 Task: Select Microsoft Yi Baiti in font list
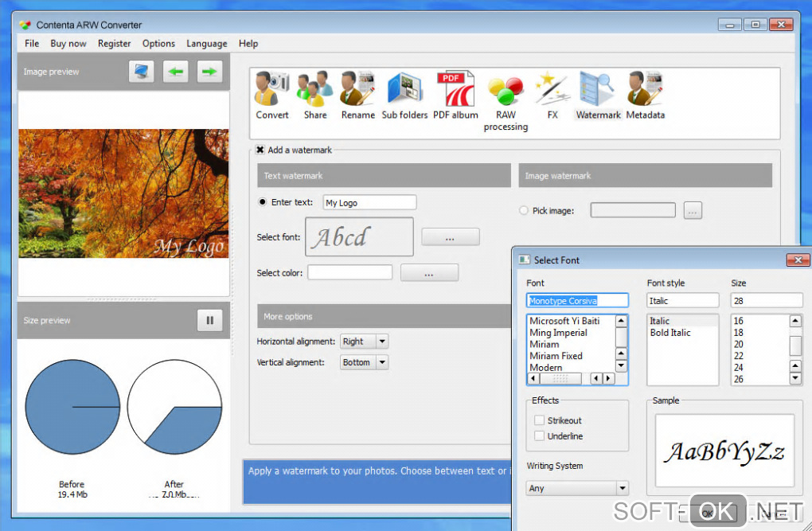564,321
